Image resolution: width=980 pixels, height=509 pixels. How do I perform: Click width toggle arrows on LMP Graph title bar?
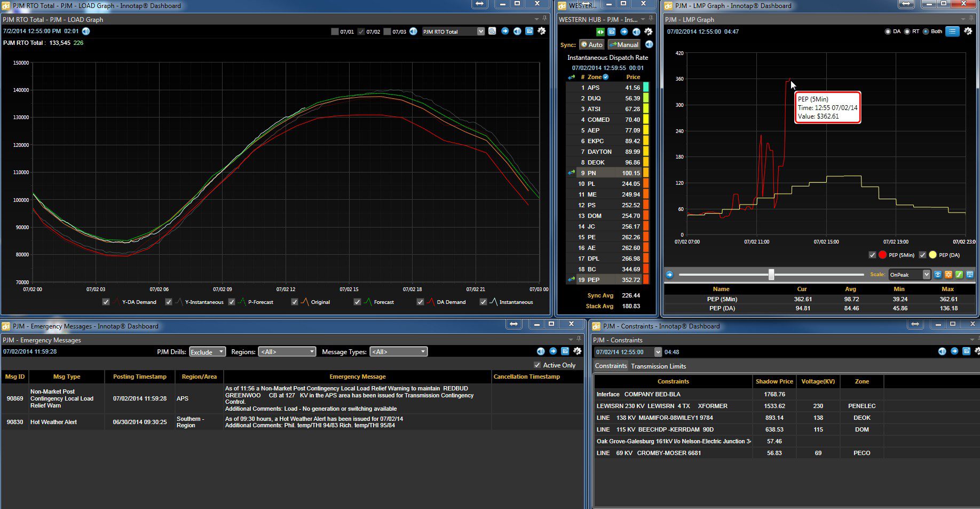coord(906,4)
